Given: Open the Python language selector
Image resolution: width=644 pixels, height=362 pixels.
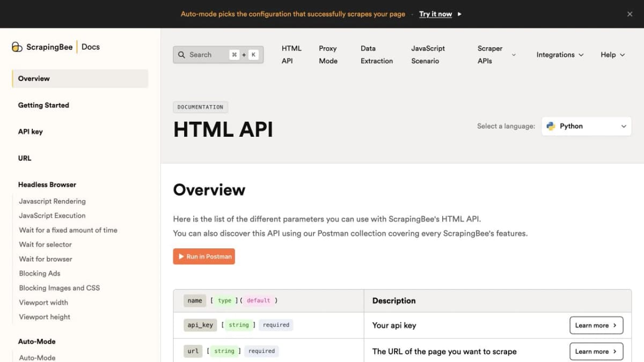Looking at the screenshot, I should coord(587,126).
